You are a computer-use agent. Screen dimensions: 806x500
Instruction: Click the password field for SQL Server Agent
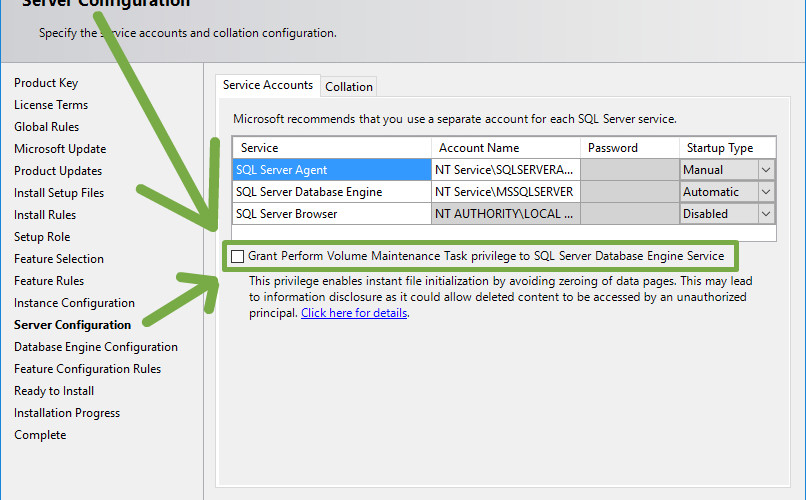click(x=630, y=170)
